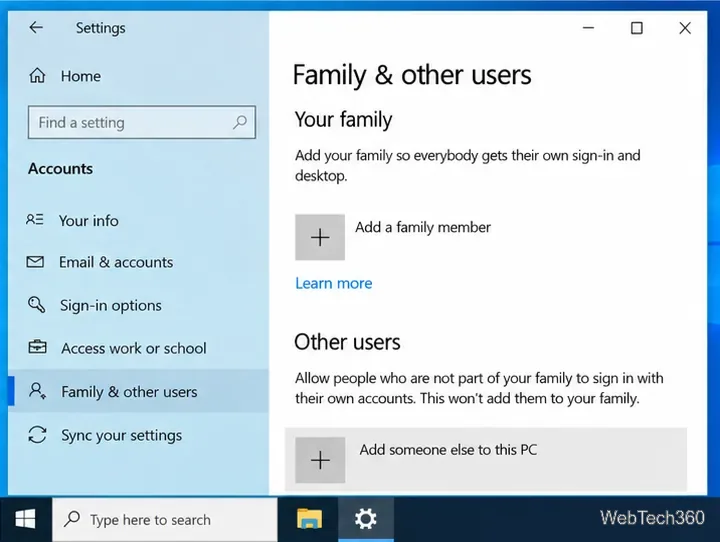The width and height of the screenshot is (720, 542).
Task: Click the Other users heading
Action: [x=347, y=342]
